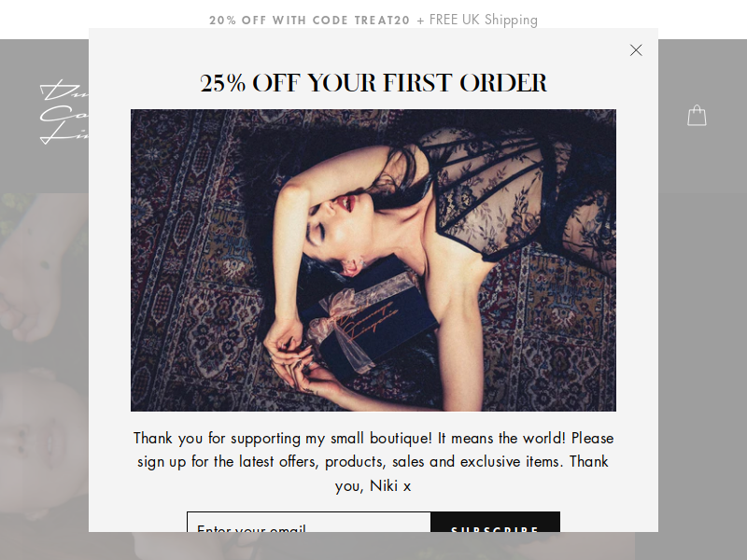Image resolution: width=747 pixels, height=560 pixels.
Task: Click the cursive site logo
Action: [64, 111]
